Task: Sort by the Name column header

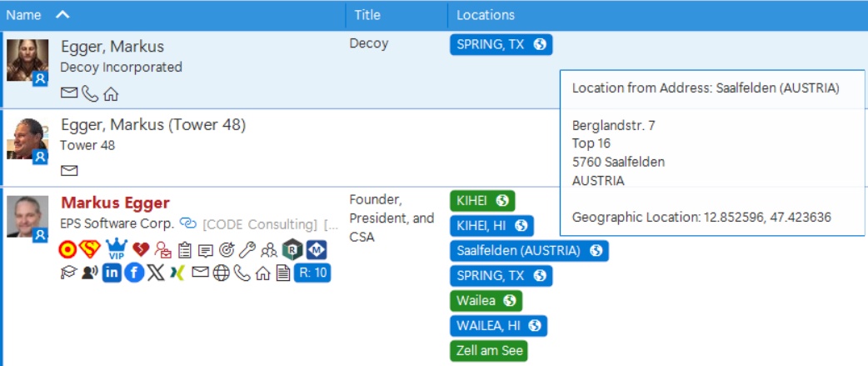Action: pyautogui.click(x=23, y=15)
